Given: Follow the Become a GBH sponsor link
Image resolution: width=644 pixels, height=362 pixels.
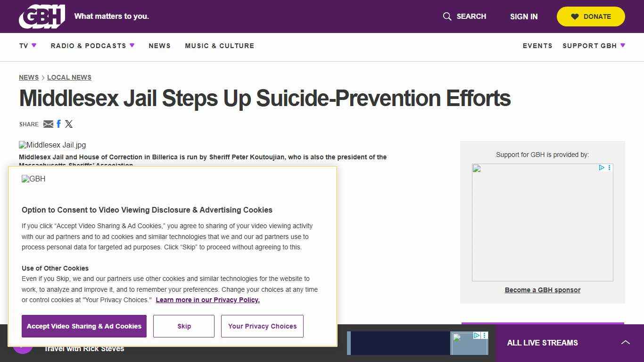Looking at the screenshot, I should pyautogui.click(x=542, y=289).
